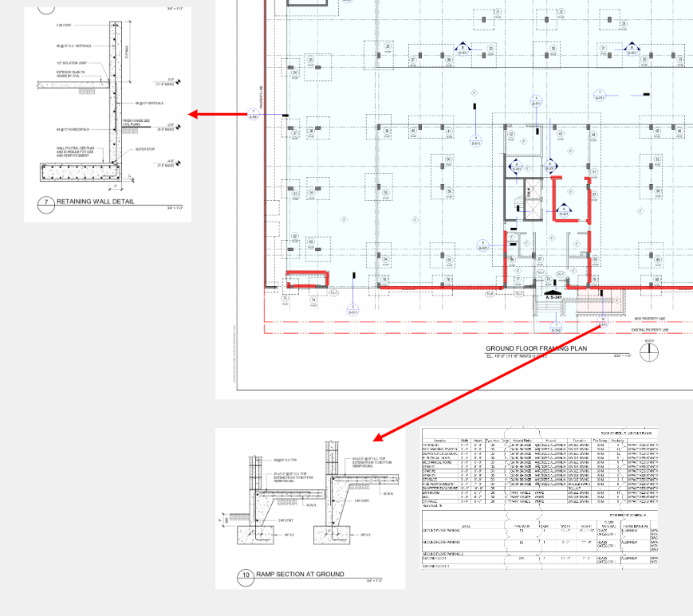Select the number 10 bubble beside Ramp Section title
The width and height of the screenshot is (693, 616).
click(246, 575)
